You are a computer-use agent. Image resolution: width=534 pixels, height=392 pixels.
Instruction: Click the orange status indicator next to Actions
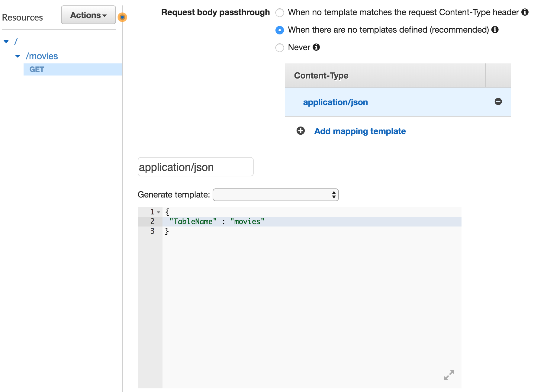coord(122,17)
